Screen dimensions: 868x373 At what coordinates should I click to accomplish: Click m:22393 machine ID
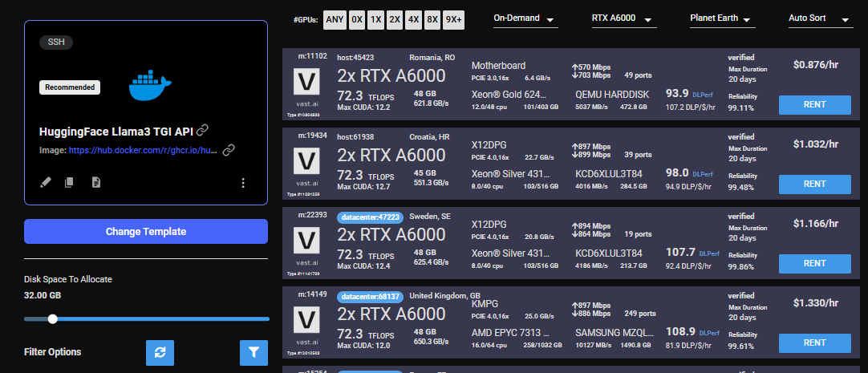point(313,215)
